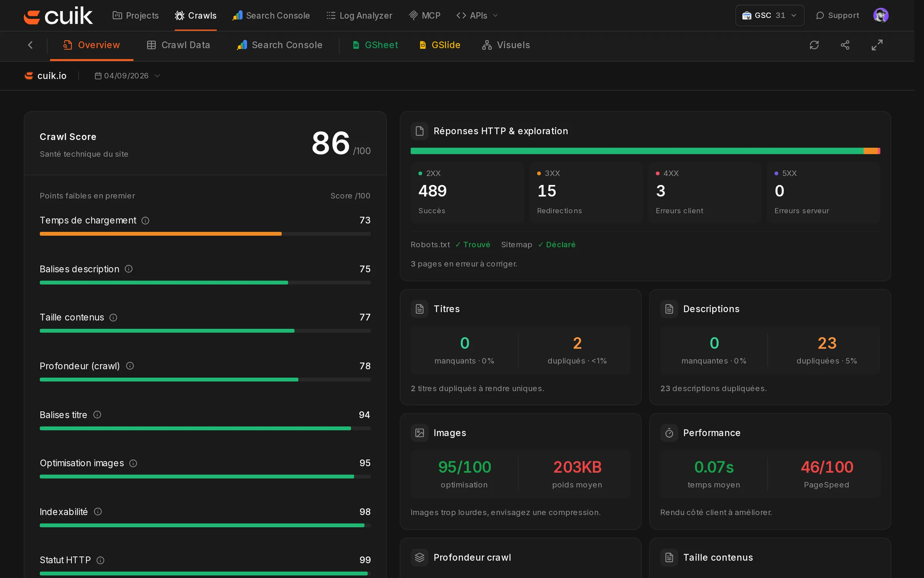The image size is (924, 578).
Task: Click the Réponses HTTP card icon
Action: tap(420, 131)
